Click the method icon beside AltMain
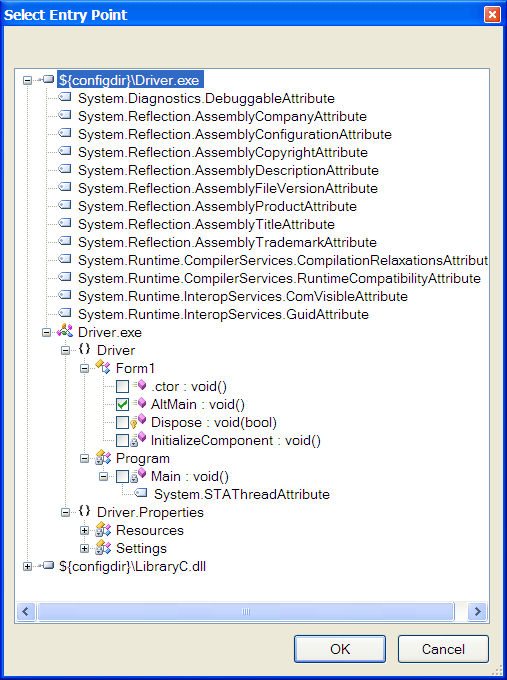Image resolution: width=507 pixels, height=680 pixels. click(x=140, y=403)
